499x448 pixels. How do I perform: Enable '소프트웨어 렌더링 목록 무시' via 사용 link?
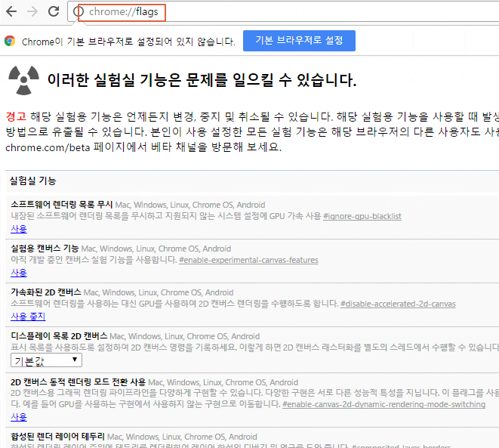pyautogui.click(x=19, y=229)
